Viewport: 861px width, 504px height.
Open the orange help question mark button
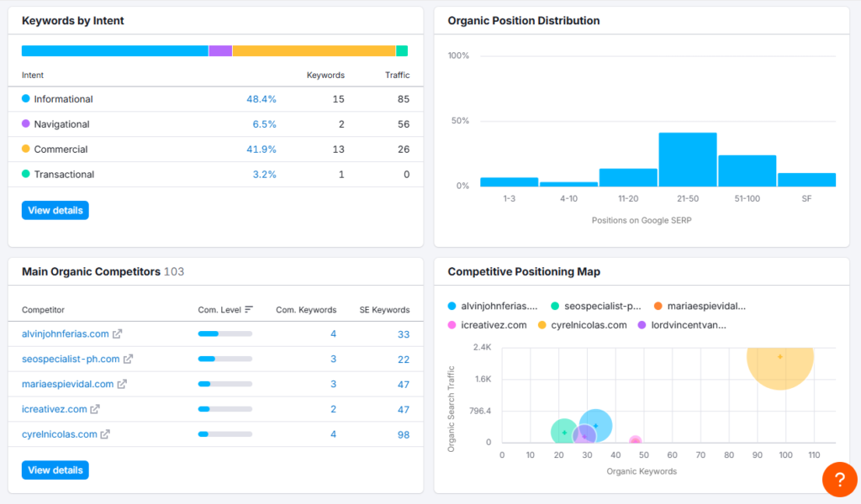tap(839, 479)
